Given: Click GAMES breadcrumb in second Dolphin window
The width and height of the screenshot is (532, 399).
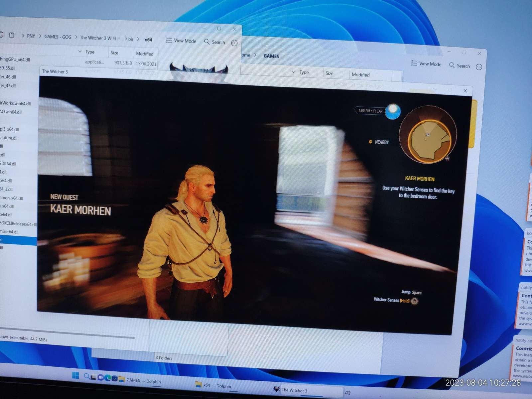Looking at the screenshot, I should [271, 56].
